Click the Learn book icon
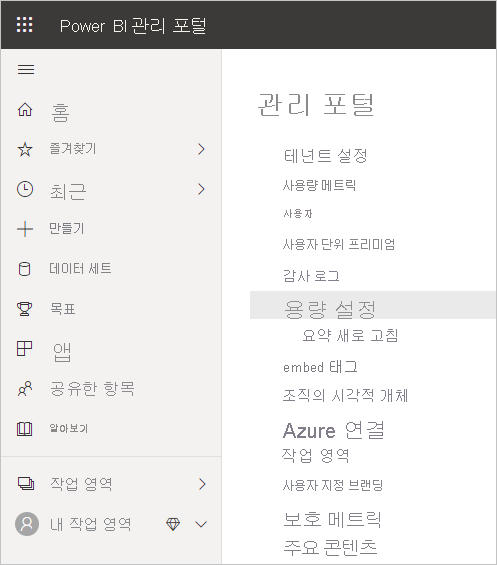This screenshot has height=565, width=497. click(x=25, y=429)
